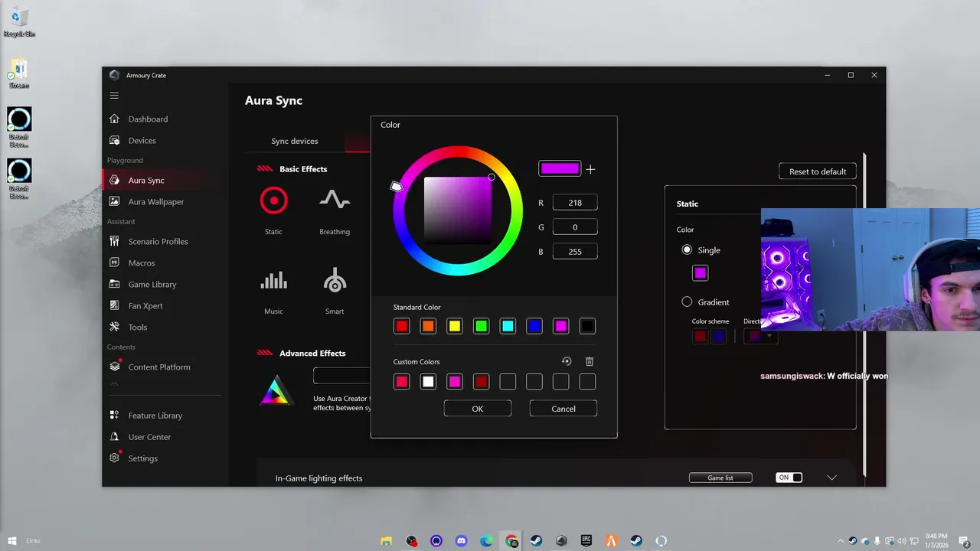Click the Content Platform icon

[x=114, y=367]
